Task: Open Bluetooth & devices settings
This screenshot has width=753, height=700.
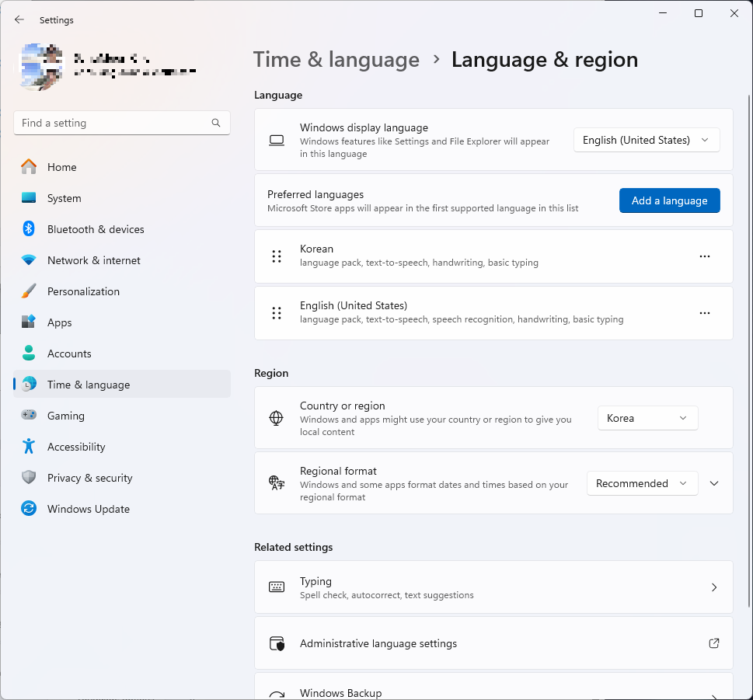Action: (x=122, y=229)
